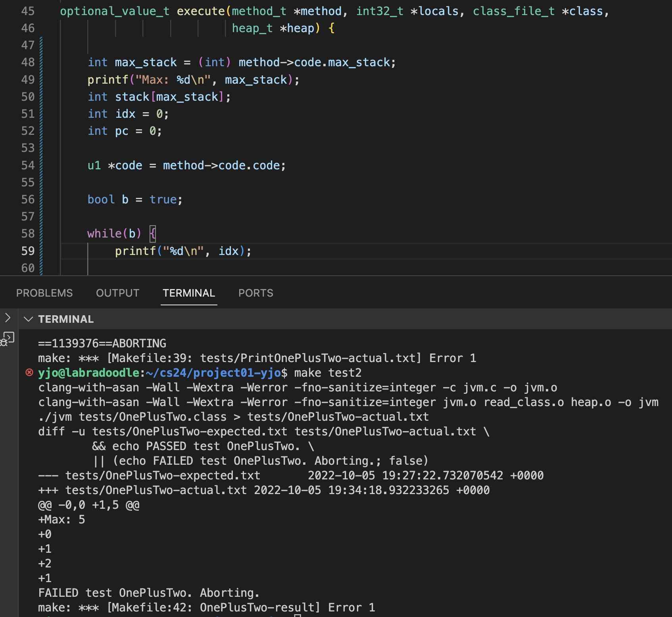Image resolution: width=672 pixels, height=617 pixels.
Task: Select the TERMINAL panel tab
Action: tap(189, 293)
